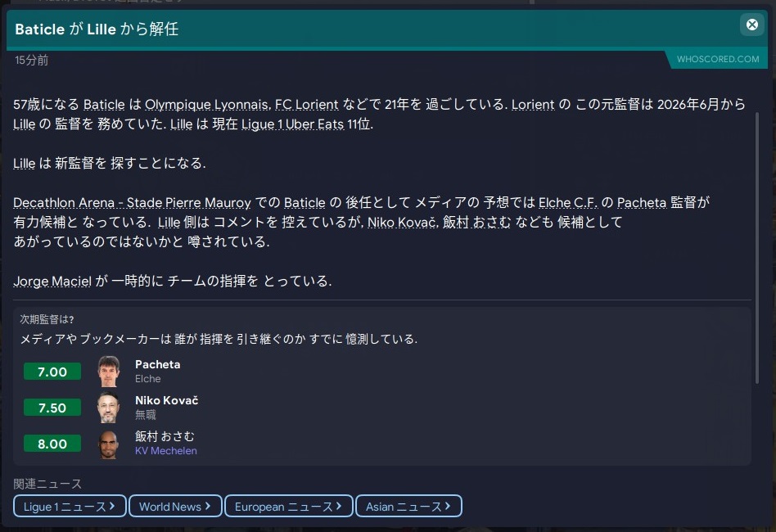Click Pacheta's portrait in the odds list
The width and height of the screenshot is (776, 532).
pyautogui.click(x=109, y=372)
